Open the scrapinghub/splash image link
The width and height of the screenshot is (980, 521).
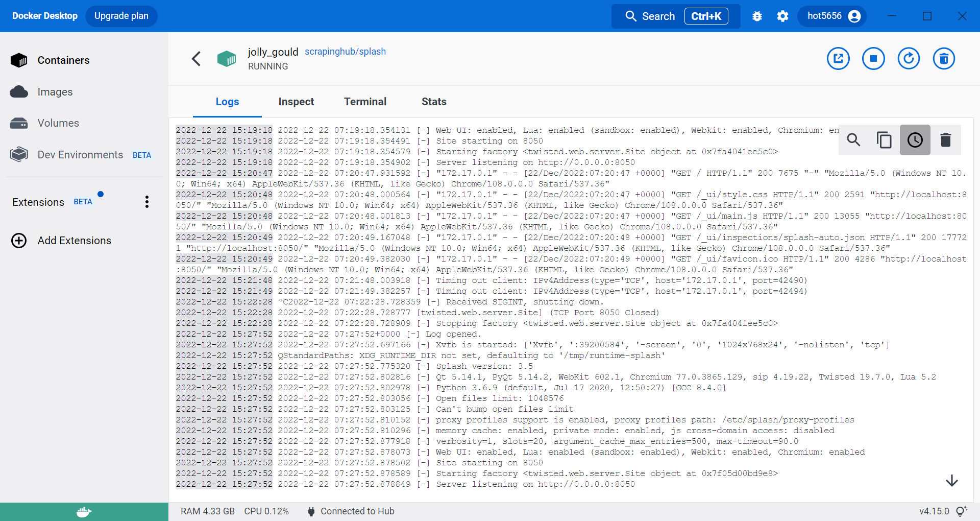(x=345, y=52)
